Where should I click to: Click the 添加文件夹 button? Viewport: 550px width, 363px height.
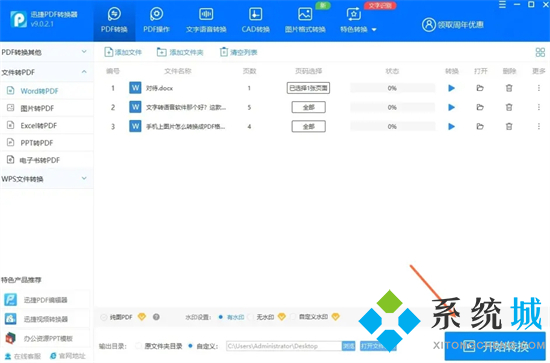[180, 52]
